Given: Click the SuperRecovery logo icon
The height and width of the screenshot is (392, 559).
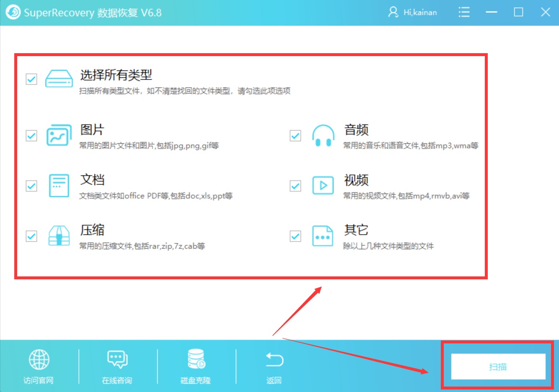Looking at the screenshot, I should pos(13,13).
